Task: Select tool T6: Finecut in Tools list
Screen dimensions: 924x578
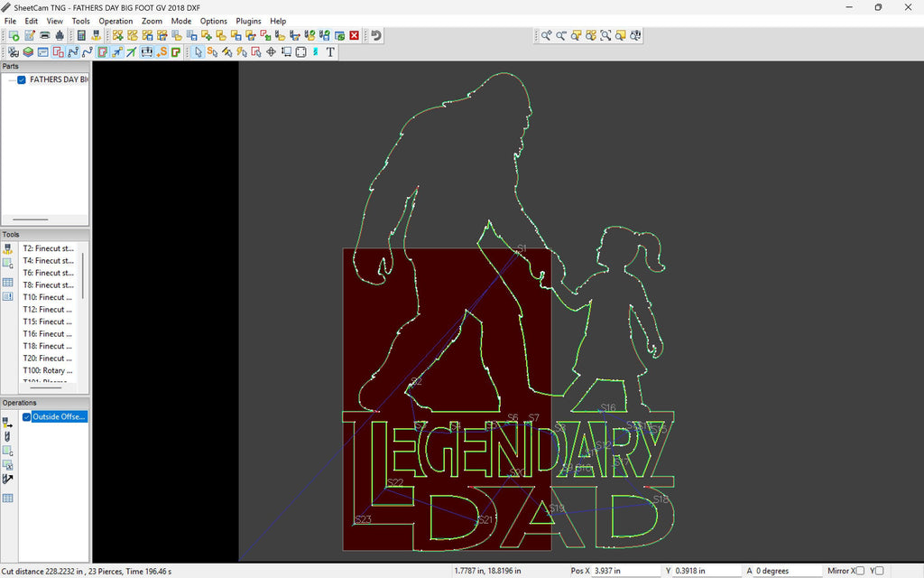Action: pos(49,273)
